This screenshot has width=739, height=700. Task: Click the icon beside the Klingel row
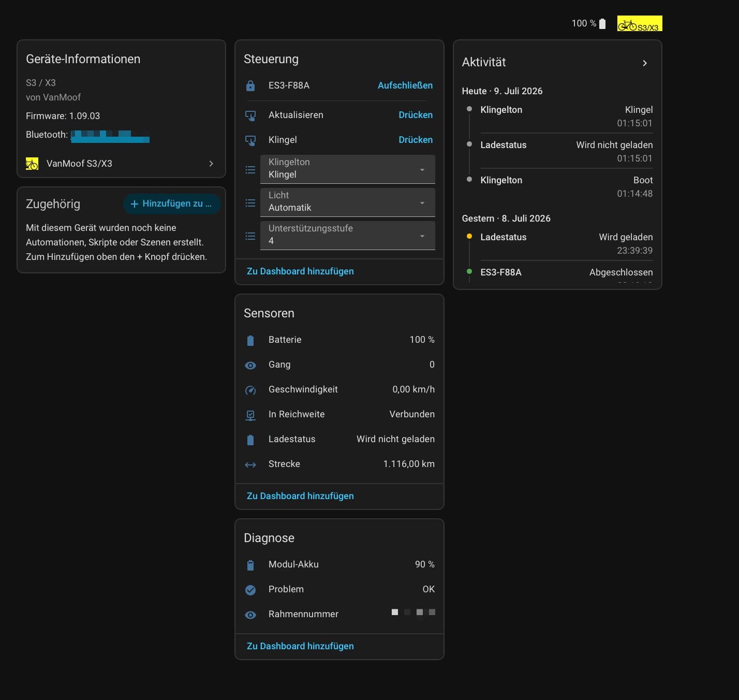point(250,140)
